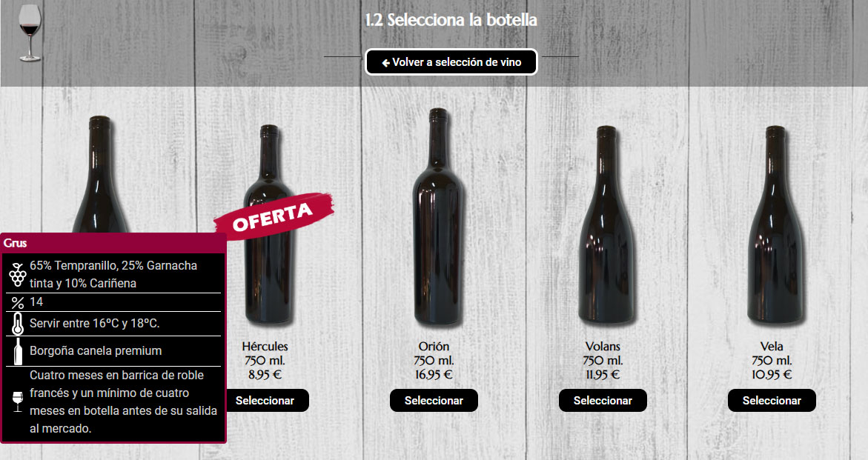
Task: Click the grape variety icon in Grus tooltip
Action: pyautogui.click(x=18, y=275)
